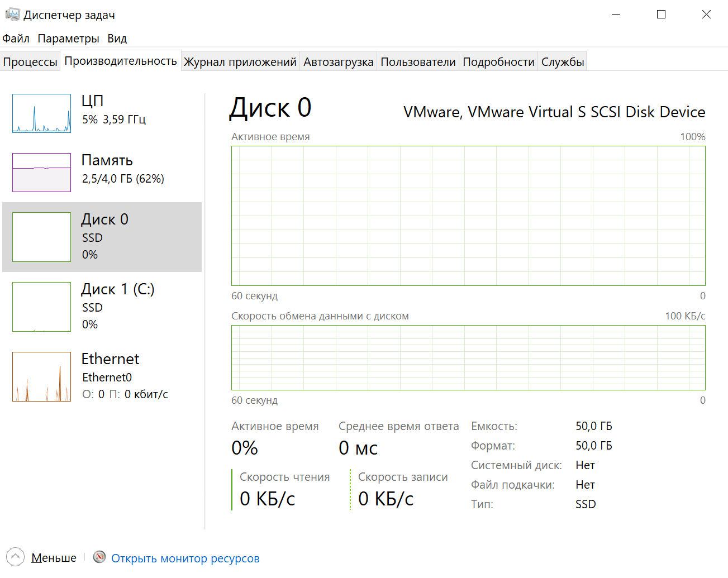Switch to the Пользователи tab
The height and width of the screenshot is (578, 728).
point(418,62)
